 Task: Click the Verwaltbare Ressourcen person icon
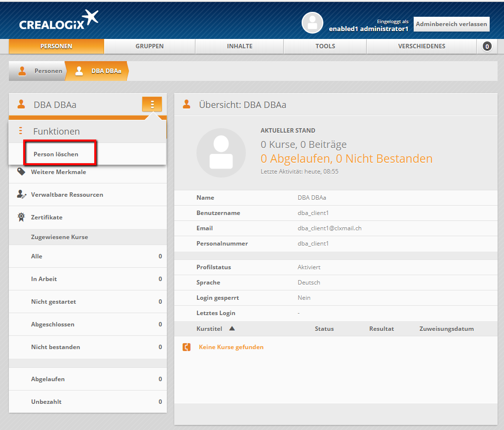[22, 194]
